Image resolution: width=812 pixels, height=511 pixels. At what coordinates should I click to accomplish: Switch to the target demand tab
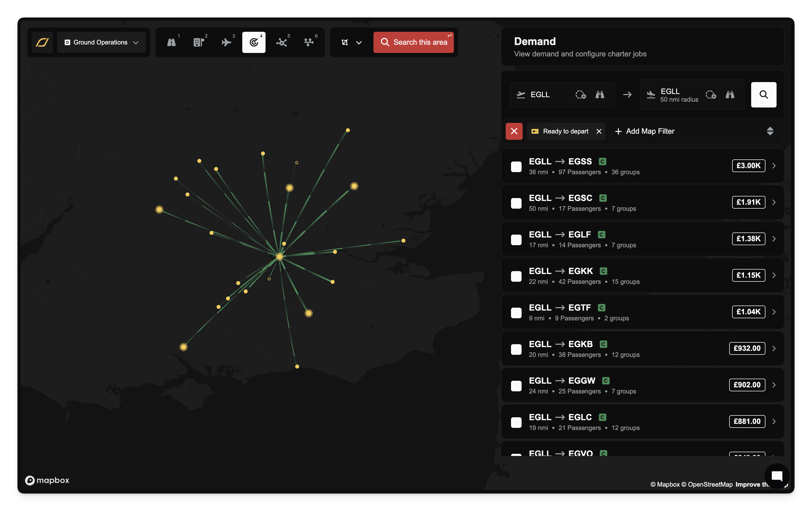pos(254,43)
